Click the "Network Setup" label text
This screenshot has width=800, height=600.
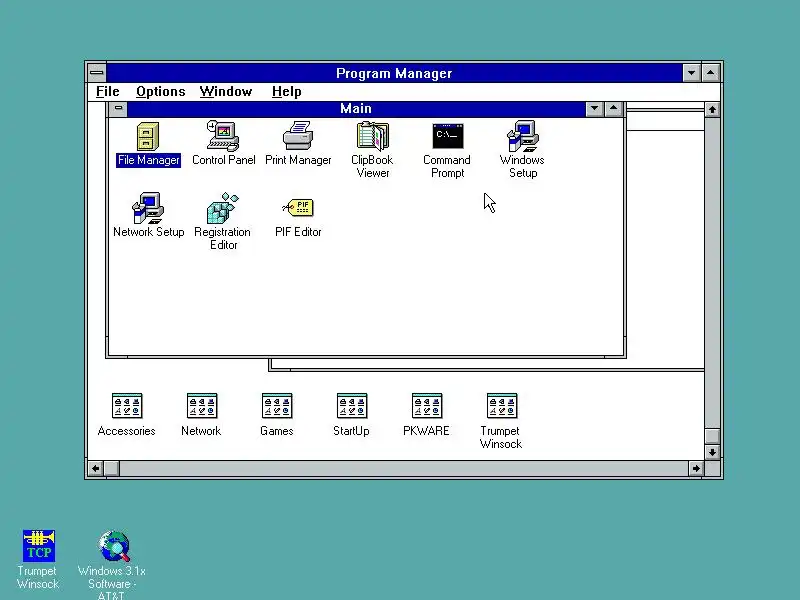pyautogui.click(x=148, y=232)
